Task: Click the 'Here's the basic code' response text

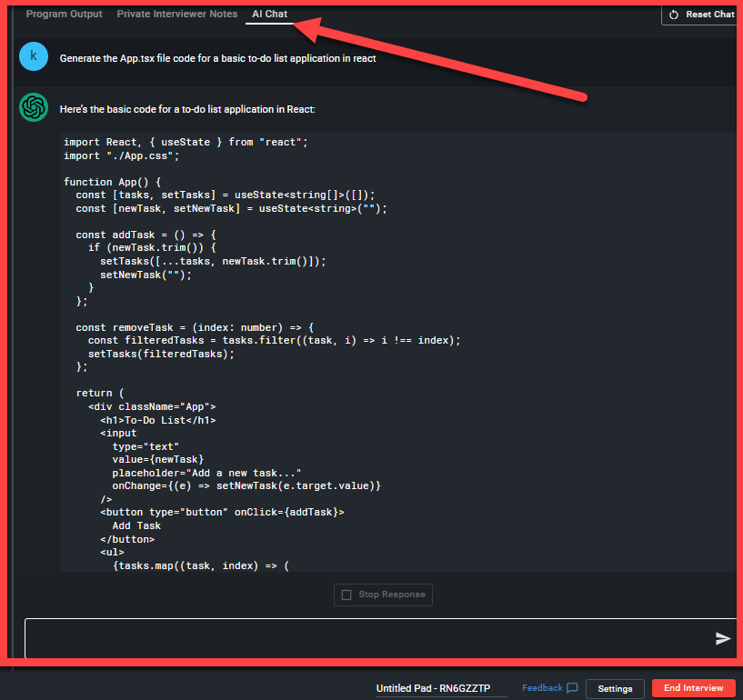Action: pos(187,109)
